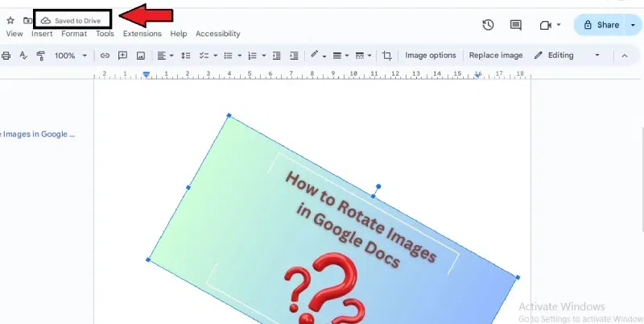Open the Share options arrow

coord(633,25)
